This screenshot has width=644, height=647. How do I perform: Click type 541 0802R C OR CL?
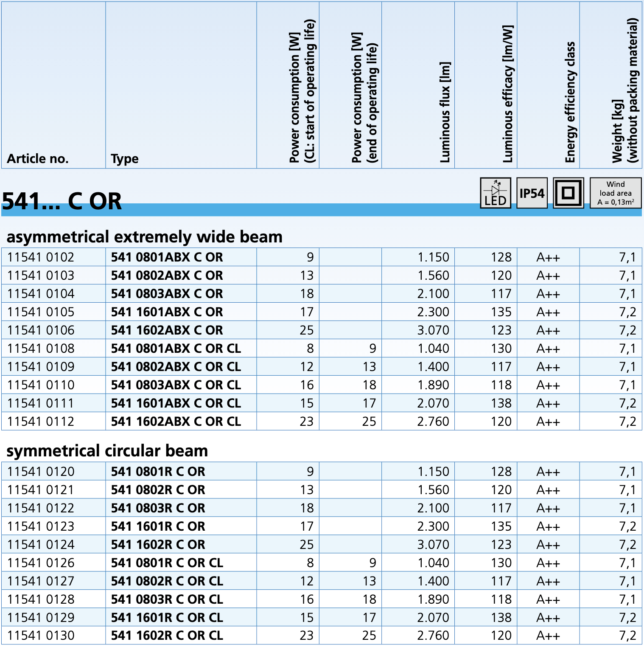click(167, 581)
